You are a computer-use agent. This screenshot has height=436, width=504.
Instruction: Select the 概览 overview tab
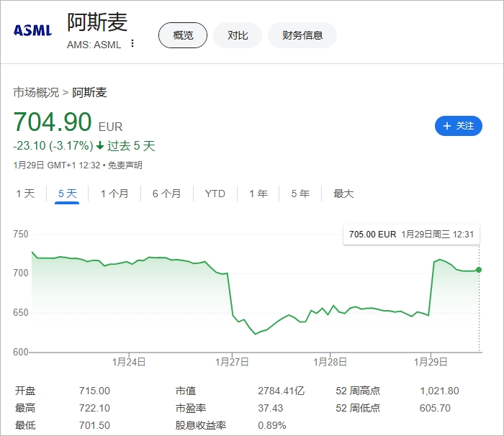183,35
